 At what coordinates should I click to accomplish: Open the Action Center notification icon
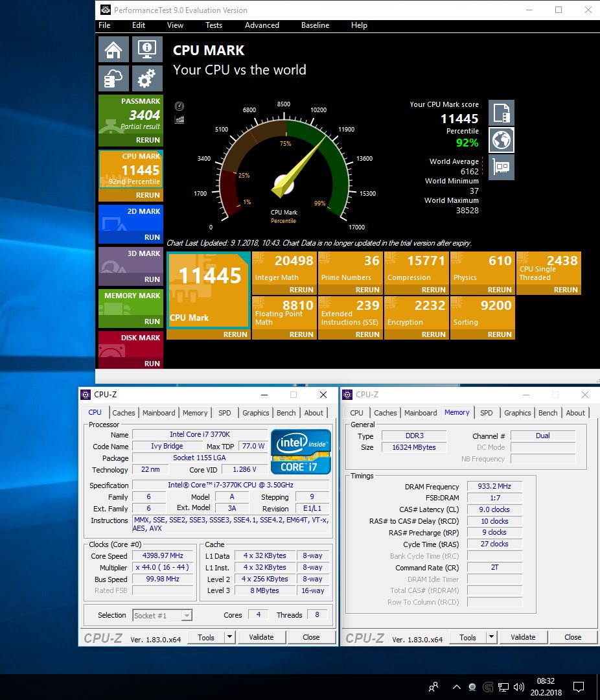(x=579, y=686)
